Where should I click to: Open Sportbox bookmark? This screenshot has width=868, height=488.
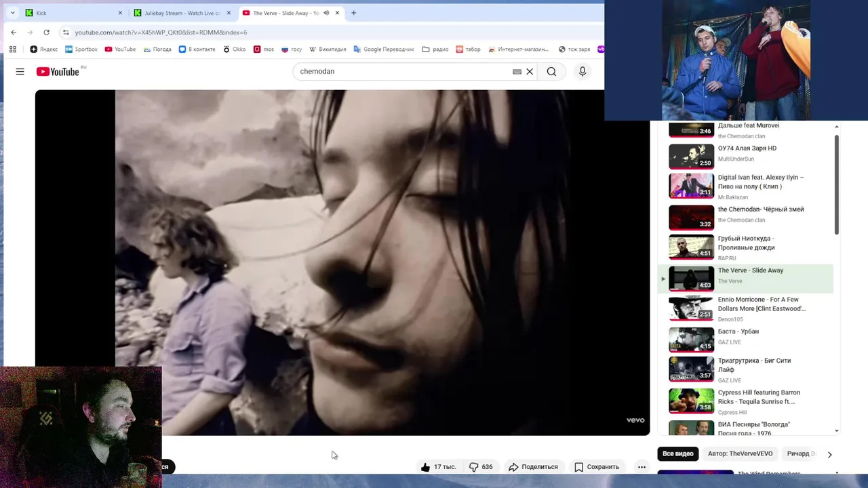tap(81, 49)
